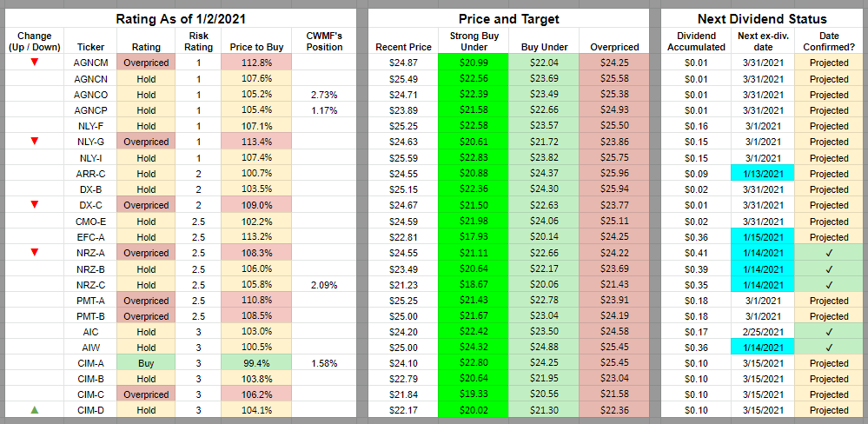Select the 'Next Dividend Status' section header
This screenshot has width=868, height=424.
click(762, 19)
